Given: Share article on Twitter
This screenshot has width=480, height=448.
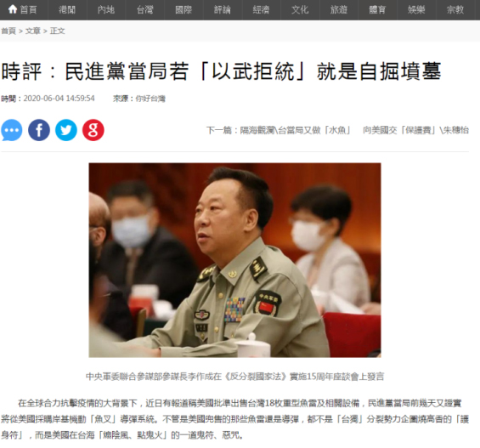Looking at the screenshot, I should pyautogui.click(x=66, y=130).
